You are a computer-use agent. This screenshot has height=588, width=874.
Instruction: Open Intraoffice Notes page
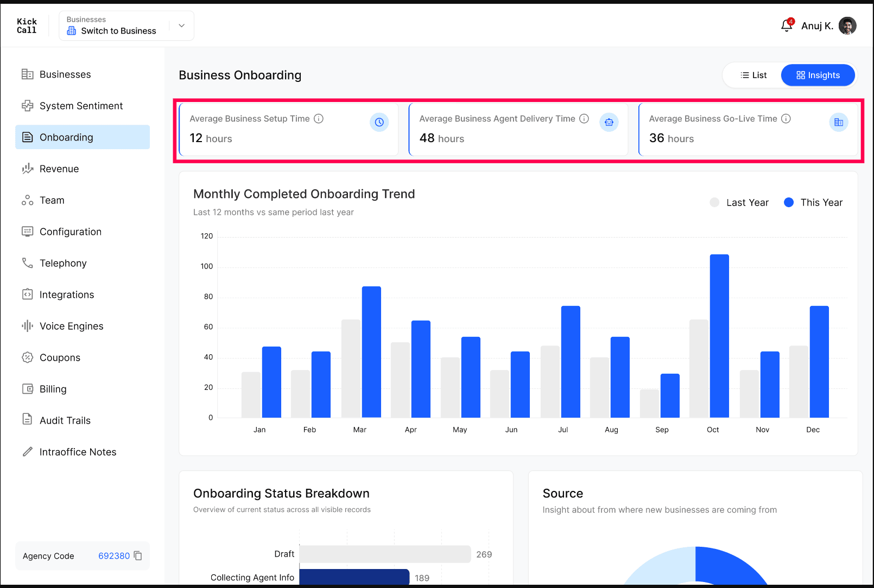[x=83, y=452]
